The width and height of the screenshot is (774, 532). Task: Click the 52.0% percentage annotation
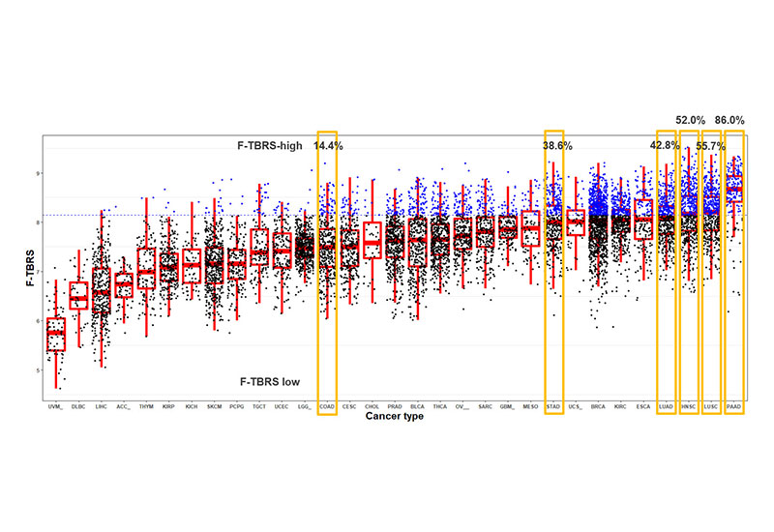coord(690,120)
